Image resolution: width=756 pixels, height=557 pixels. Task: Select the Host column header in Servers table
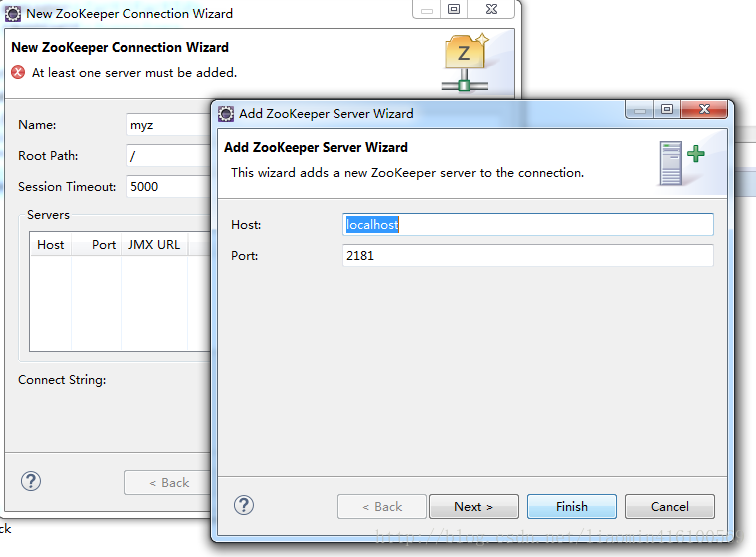(x=51, y=245)
